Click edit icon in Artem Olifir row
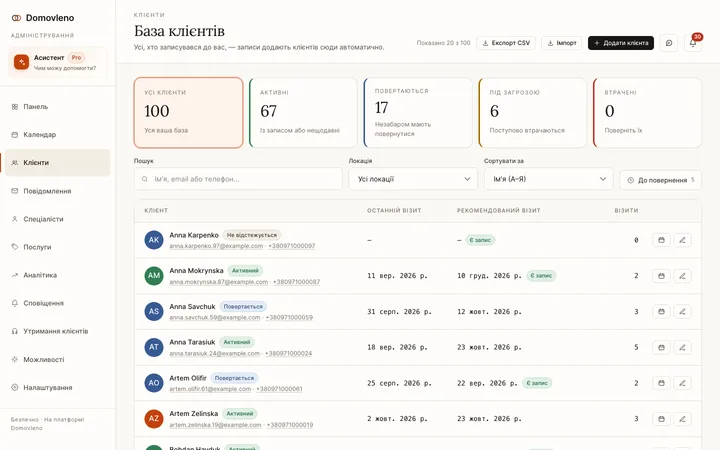This screenshot has height=450, width=720. pos(682,383)
